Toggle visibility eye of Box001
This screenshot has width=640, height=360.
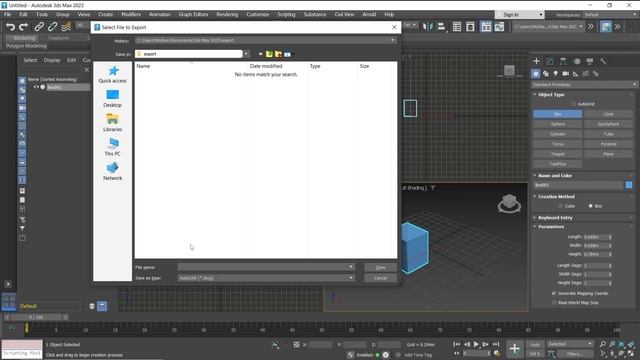(36, 87)
